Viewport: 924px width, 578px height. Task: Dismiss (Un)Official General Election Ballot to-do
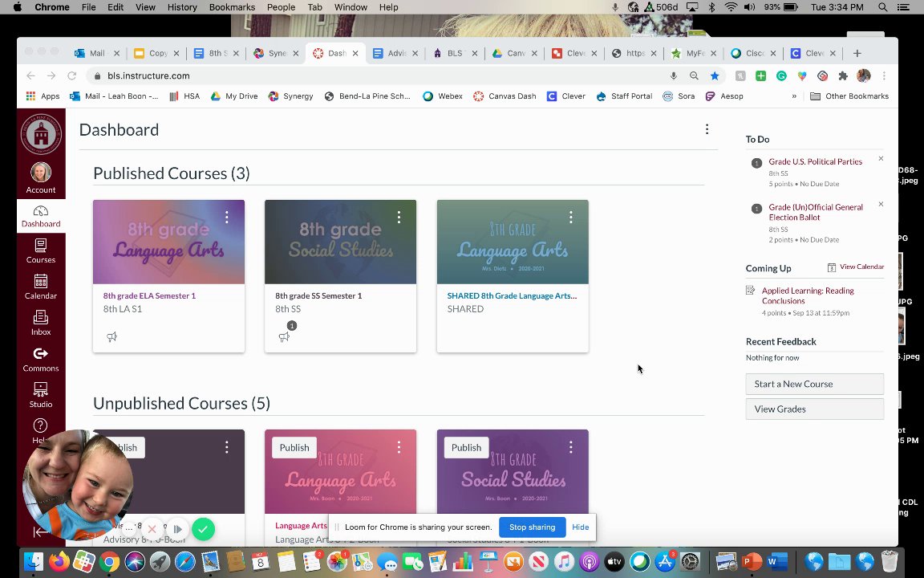pyautogui.click(x=881, y=204)
